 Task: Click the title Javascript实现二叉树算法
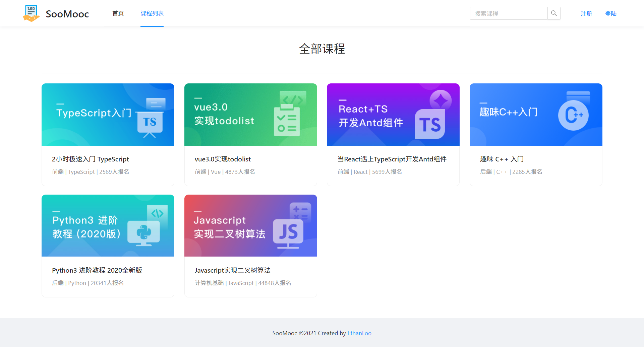click(233, 270)
